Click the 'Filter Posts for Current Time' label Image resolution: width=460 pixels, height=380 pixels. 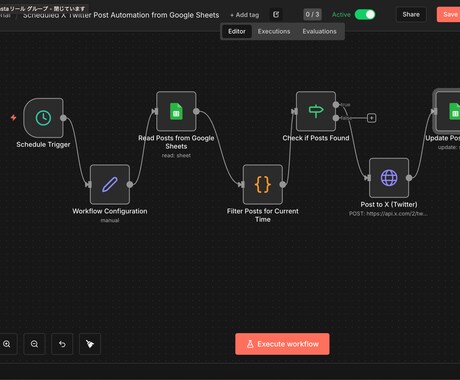tap(263, 215)
